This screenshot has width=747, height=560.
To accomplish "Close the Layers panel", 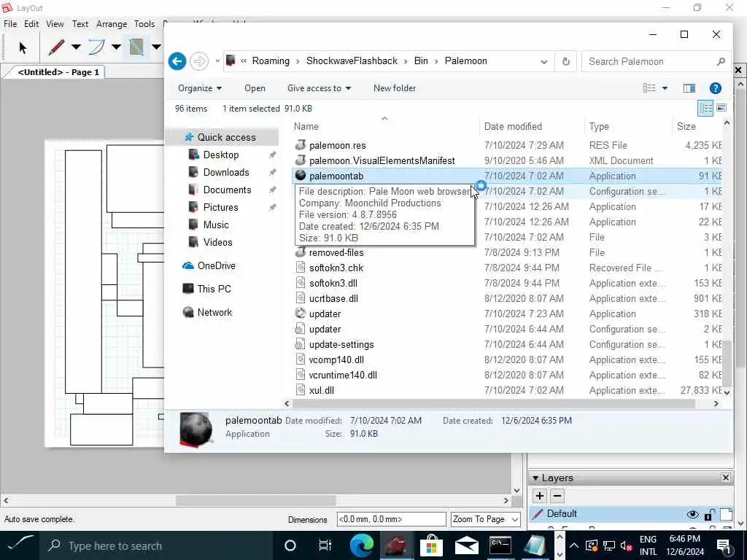I will pos(726,478).
